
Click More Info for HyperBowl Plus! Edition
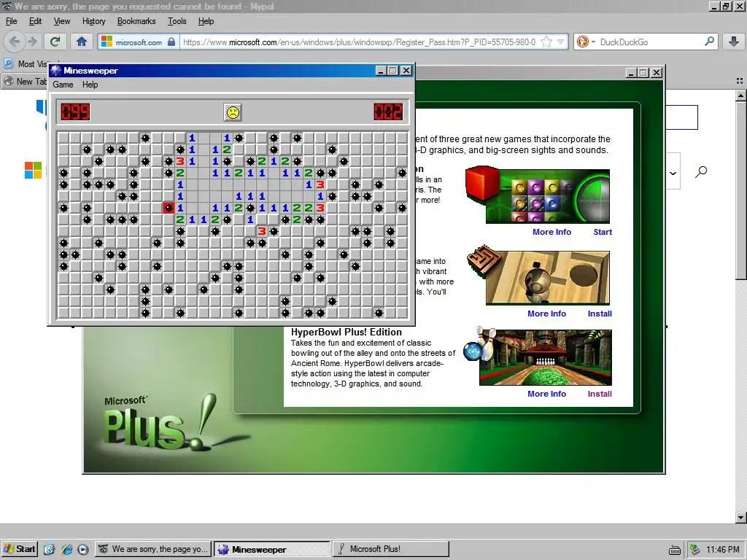546,394
